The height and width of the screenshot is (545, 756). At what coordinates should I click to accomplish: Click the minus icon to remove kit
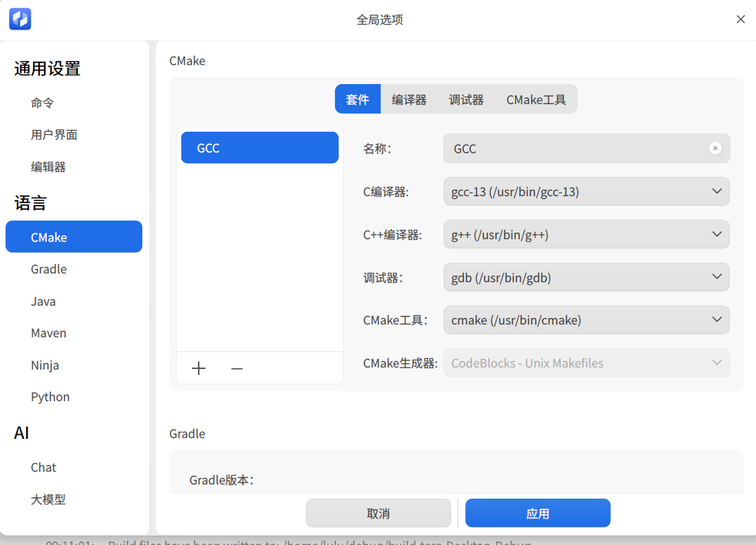point(237,368)
